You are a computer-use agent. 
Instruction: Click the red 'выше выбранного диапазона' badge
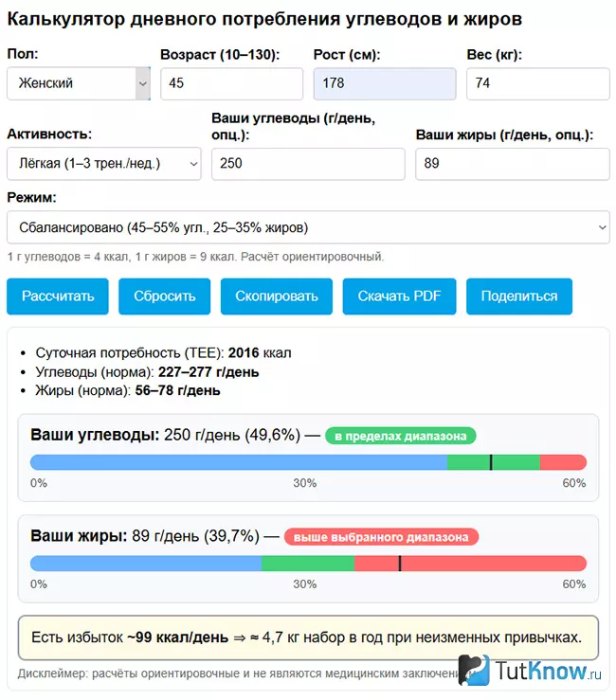[381, 537]
